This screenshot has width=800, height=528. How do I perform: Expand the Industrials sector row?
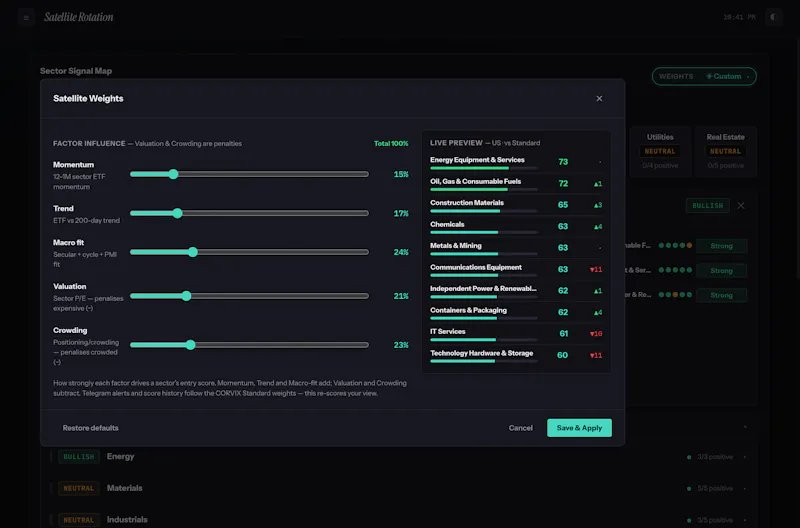(398, 520)
